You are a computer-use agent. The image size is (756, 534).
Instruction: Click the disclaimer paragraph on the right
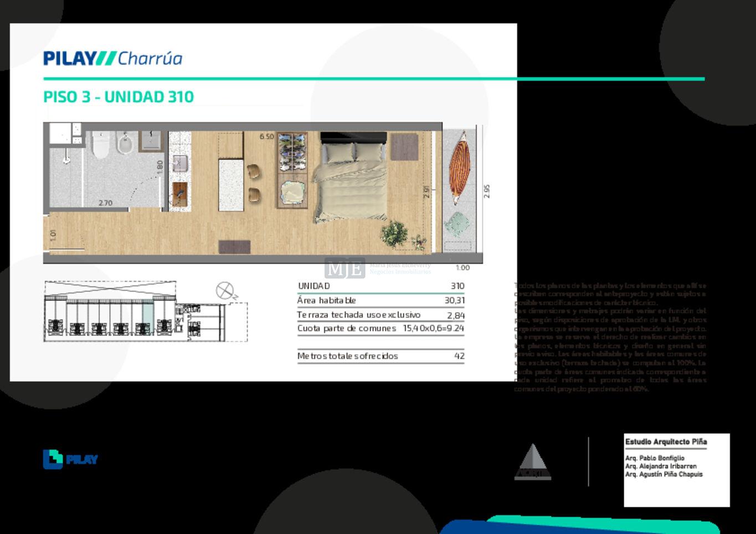point(610,337)
